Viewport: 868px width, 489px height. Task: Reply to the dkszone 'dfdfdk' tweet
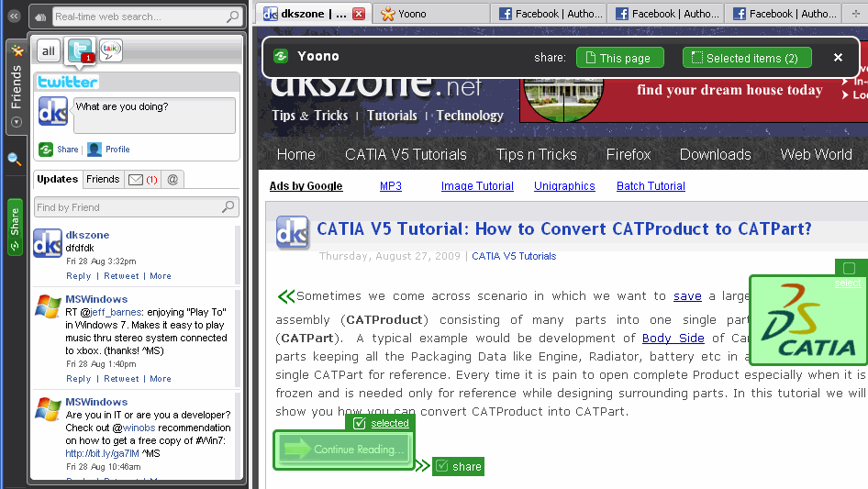[x=79, y=276]
